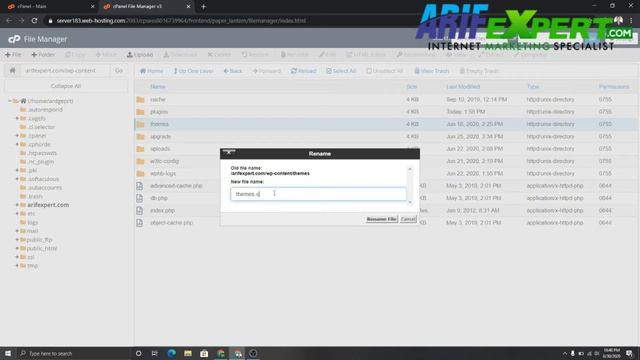640x360 pixels.
Task: Expand the public_html tree folder
Action: click(17, 248)
